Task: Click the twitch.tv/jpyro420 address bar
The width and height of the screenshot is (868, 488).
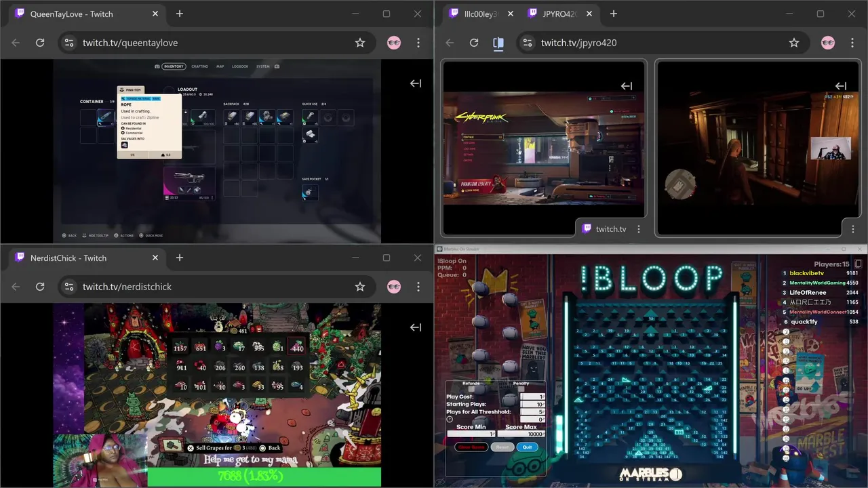Action: tap(663, 43)
